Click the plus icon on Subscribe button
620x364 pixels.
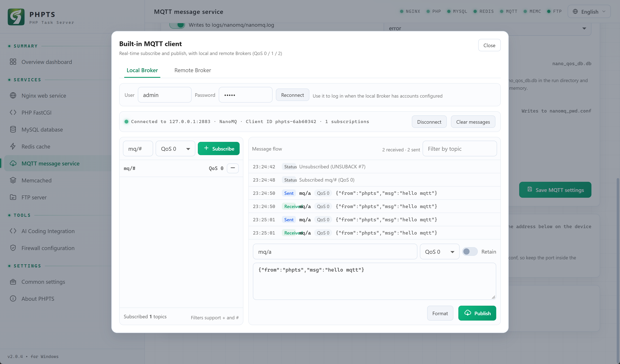[x=206, y=148]
